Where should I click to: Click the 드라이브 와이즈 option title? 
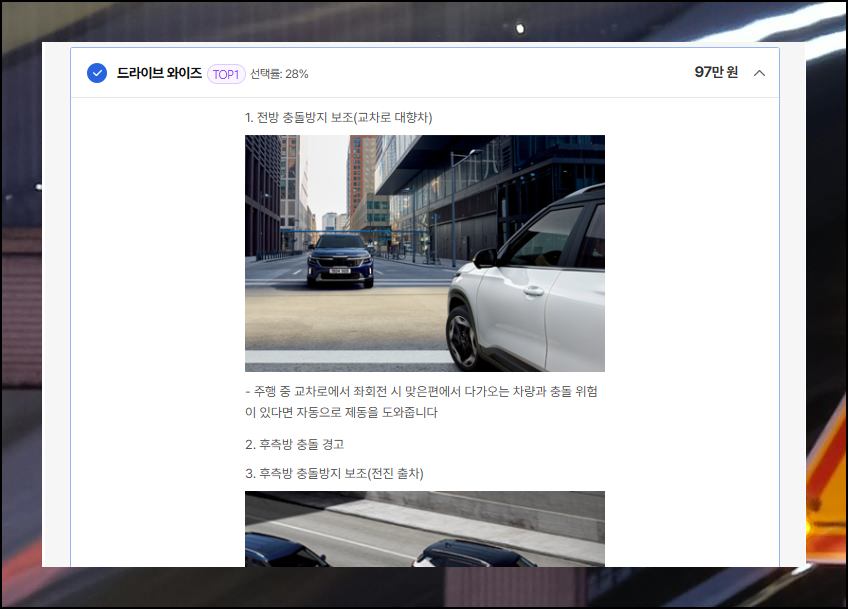pyautogui.click(x=159, y=73)
